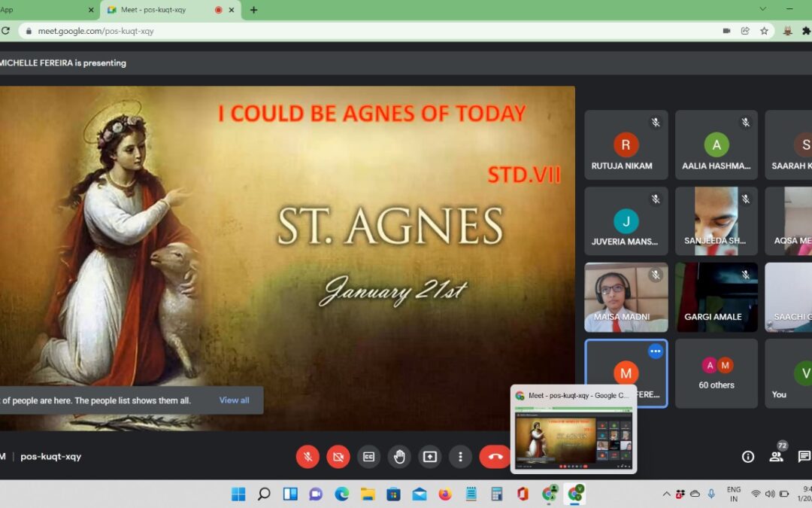Leave the call with the red hang-up button

pos(495,457)
